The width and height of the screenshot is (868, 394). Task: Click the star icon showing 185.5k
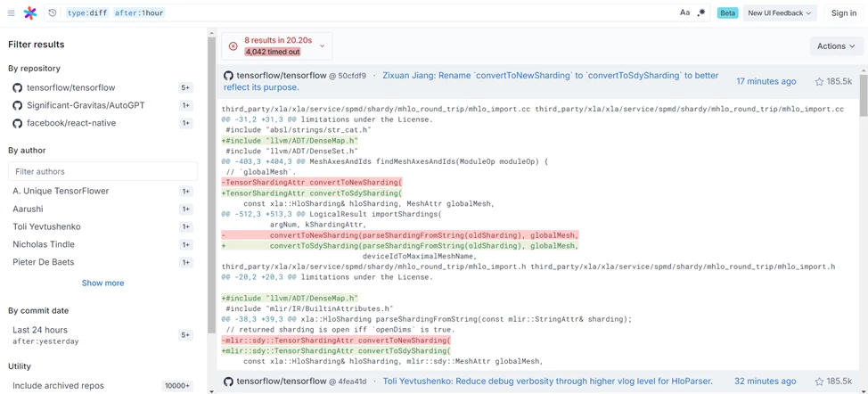pos(819,82)
